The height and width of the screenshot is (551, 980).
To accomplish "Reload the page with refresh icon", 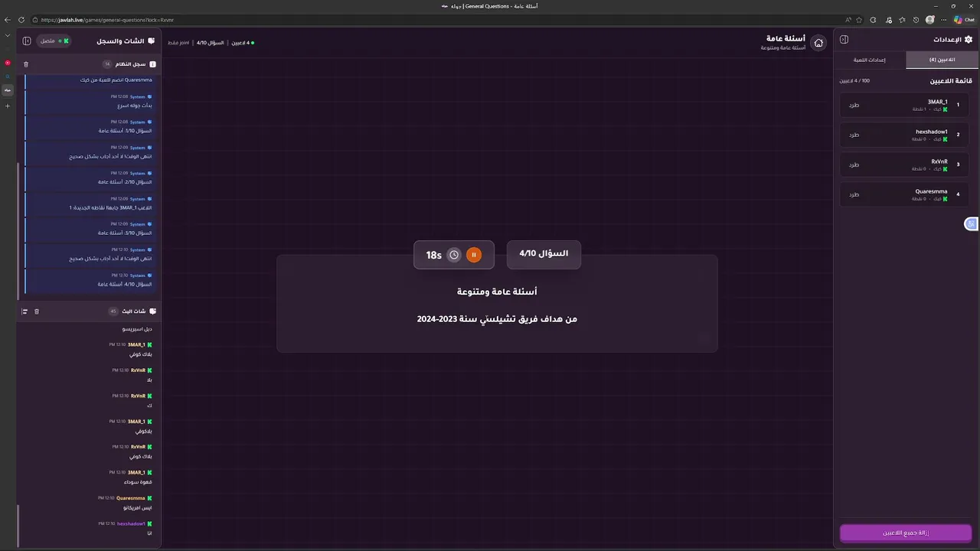I will click(21, 20).
